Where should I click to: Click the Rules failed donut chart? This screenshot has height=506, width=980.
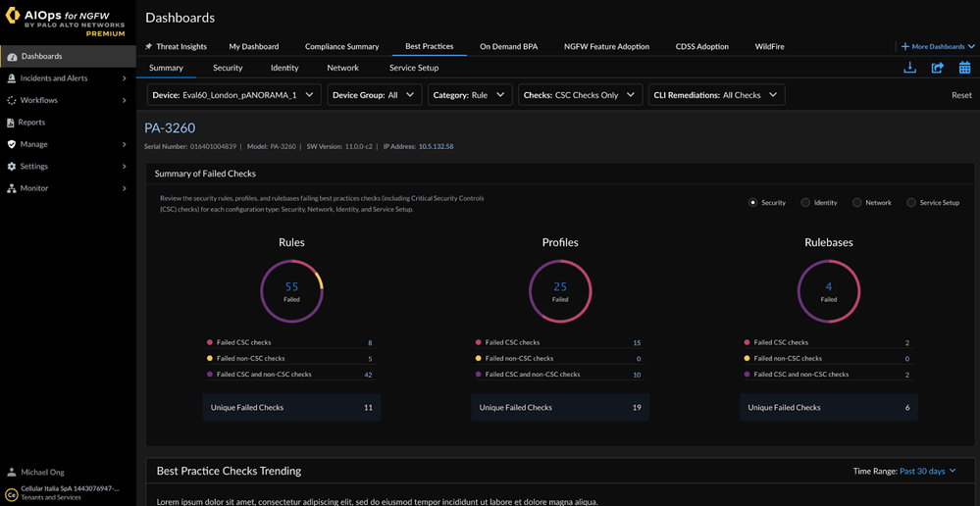coord(291,291)
